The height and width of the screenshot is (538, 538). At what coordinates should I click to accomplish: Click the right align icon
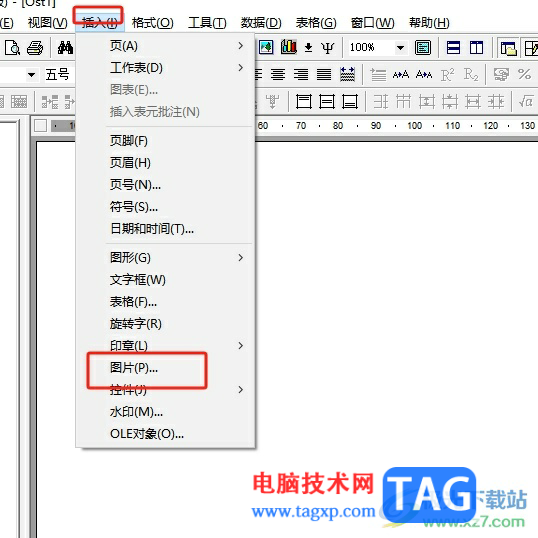coord(301,74)
